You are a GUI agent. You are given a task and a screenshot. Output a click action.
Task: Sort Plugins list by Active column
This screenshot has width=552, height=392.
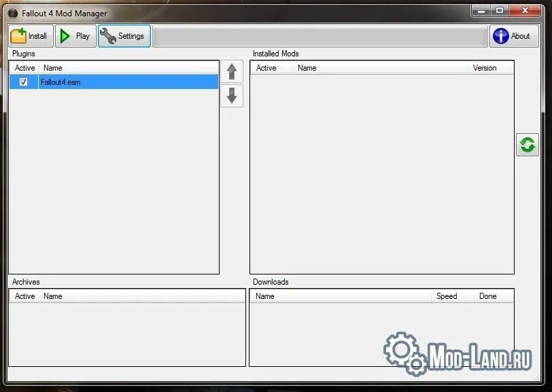pos(24,68)
